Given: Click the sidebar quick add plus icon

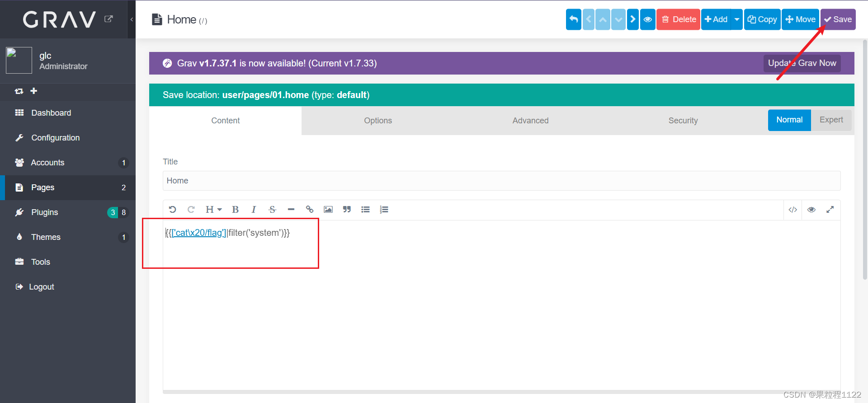Looking at the screenshot, I should tap(33, 91).
